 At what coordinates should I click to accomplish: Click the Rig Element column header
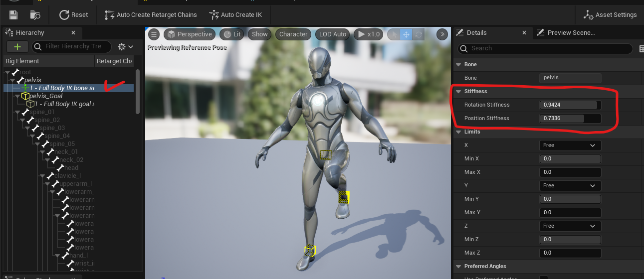(x=22, y=61)
